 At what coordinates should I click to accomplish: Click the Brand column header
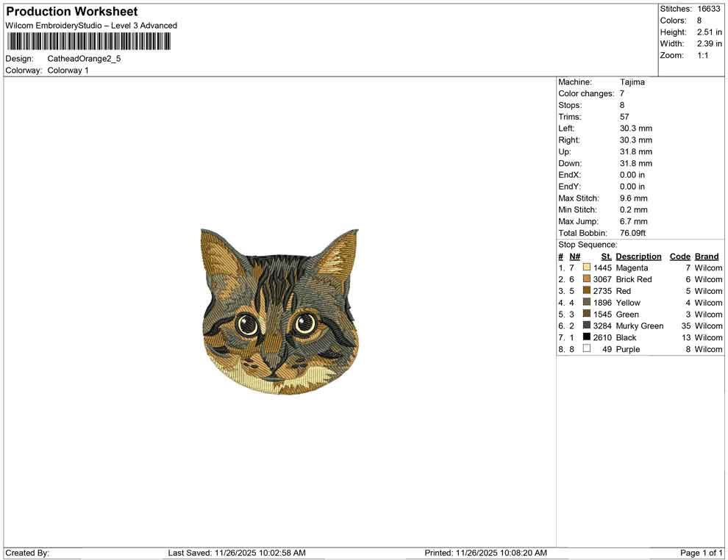[x=707, y=256]
